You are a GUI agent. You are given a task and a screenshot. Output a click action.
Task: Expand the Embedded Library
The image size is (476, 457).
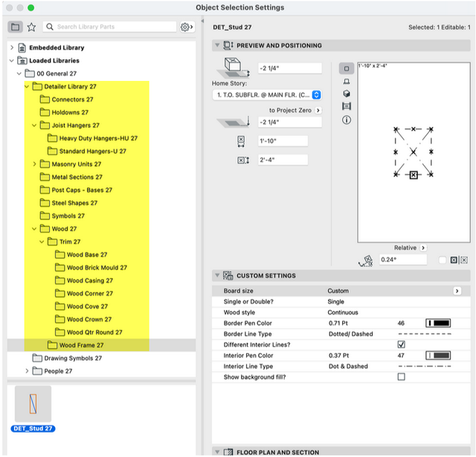click(x=12, y=48)
